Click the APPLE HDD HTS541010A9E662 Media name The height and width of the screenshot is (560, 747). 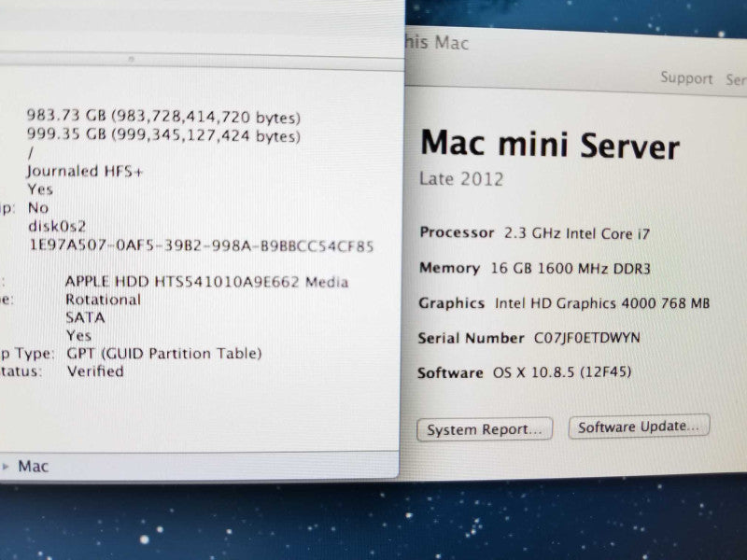[206, 282]
